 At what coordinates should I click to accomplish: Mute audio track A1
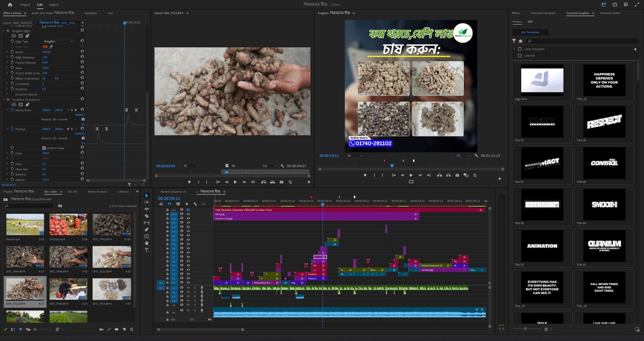[188, 288]
